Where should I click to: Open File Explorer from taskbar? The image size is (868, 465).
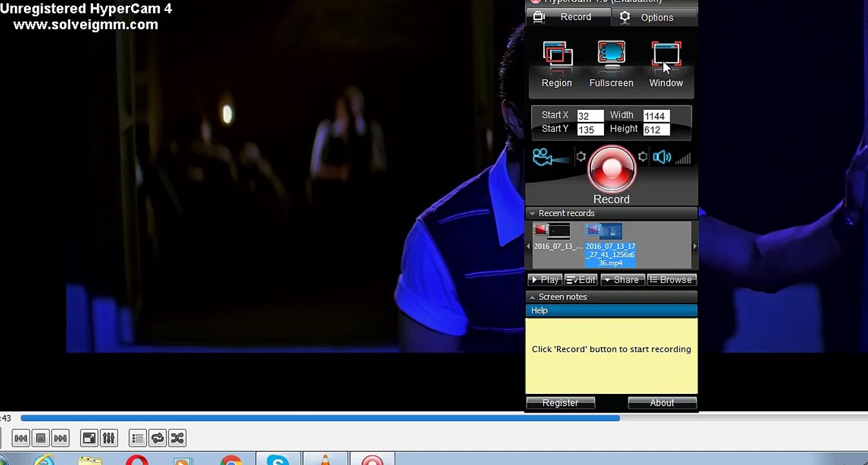click(90, 460)
